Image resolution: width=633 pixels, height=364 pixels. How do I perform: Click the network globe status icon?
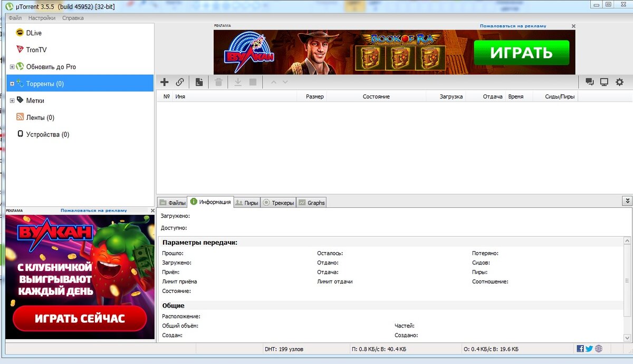click(599, 349)
